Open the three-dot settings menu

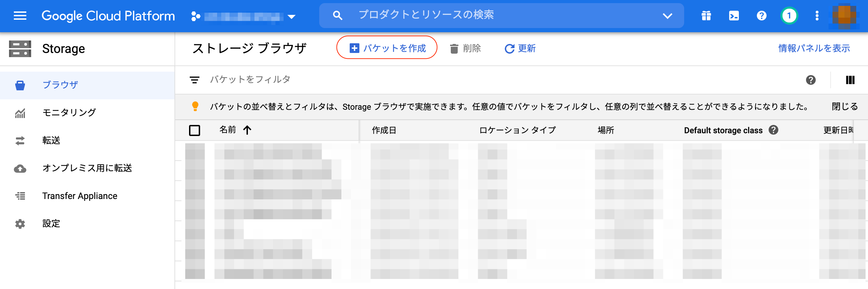pyautogui.click(x=817, y=16)
